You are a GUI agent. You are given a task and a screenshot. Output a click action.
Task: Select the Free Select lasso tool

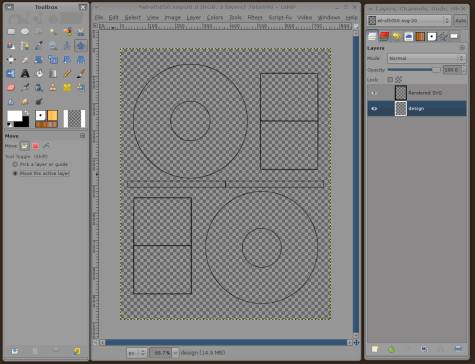tap(39, 32)
